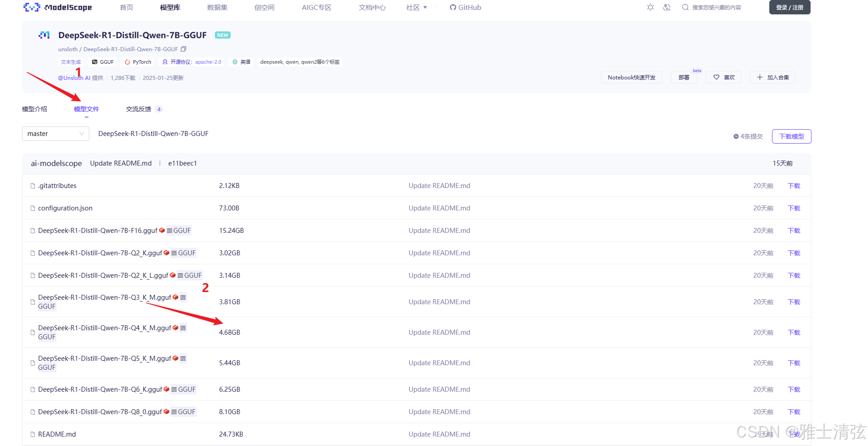Click the red cube icon on Q2_K.gguf row

[166, 253]
